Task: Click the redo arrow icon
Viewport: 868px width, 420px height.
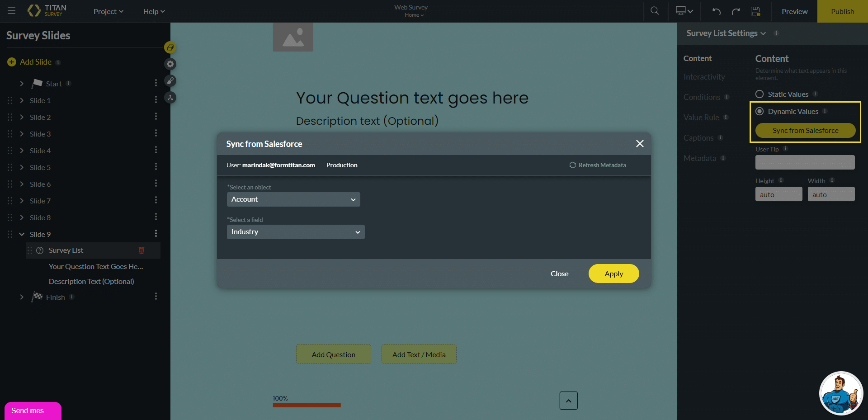Action: coord(736,11)
